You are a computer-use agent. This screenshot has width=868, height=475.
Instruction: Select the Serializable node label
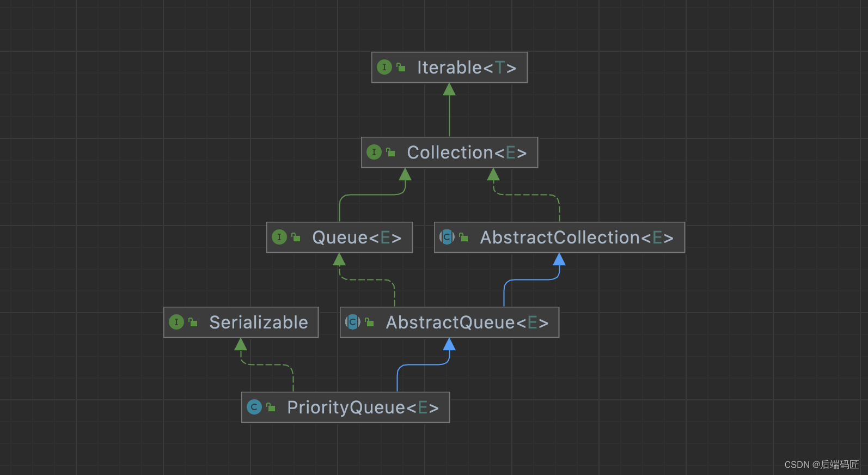tap(259, 322)
